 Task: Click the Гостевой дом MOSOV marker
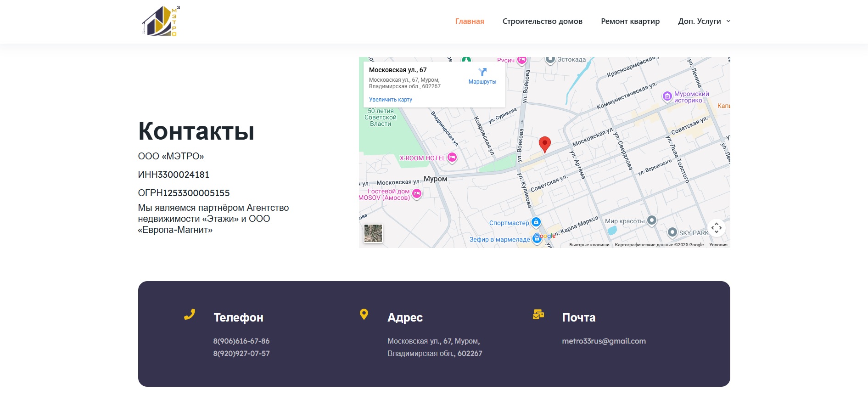coord(417,194)
